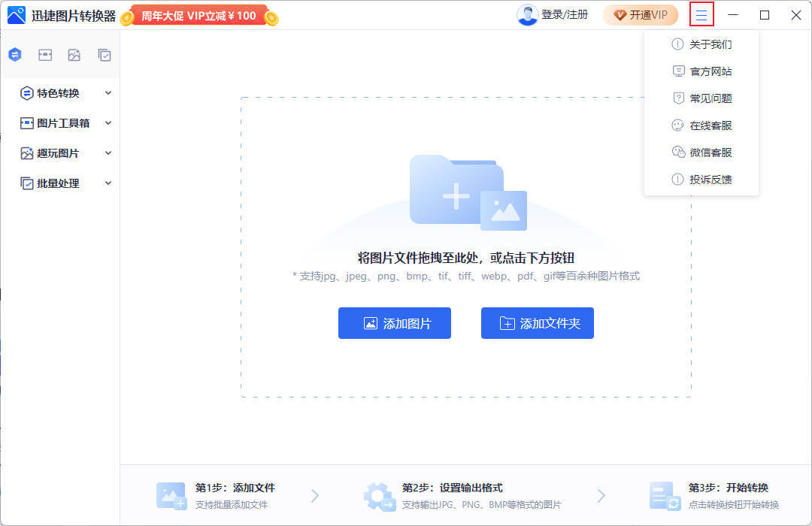
Task: Click the 第2步 gear step icon
Action: click(x=379, y=497)
